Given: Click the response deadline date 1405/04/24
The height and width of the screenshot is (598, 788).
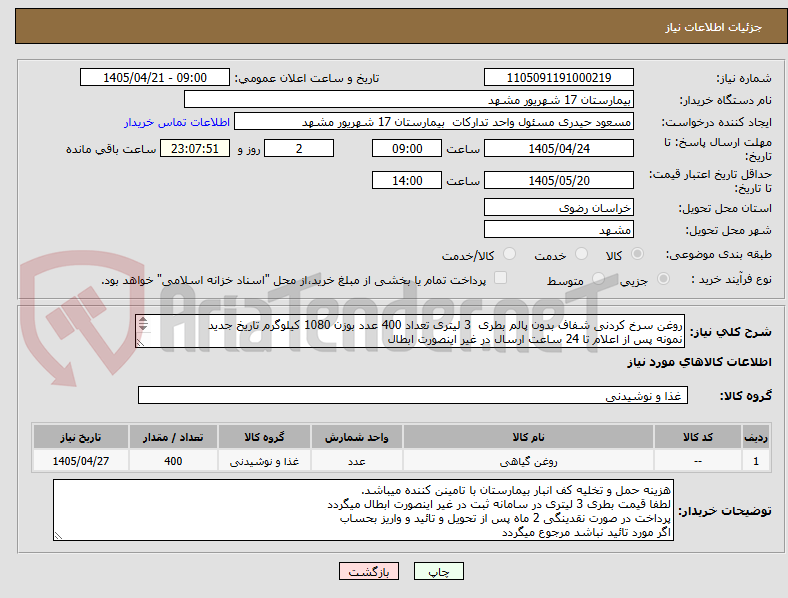Looking at the screenshot, I should coord(559,148).
